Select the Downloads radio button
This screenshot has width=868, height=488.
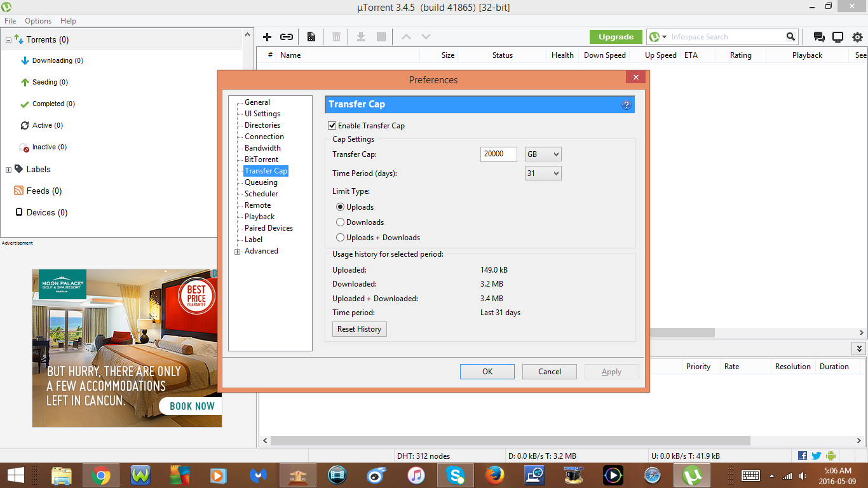(341, 222)
